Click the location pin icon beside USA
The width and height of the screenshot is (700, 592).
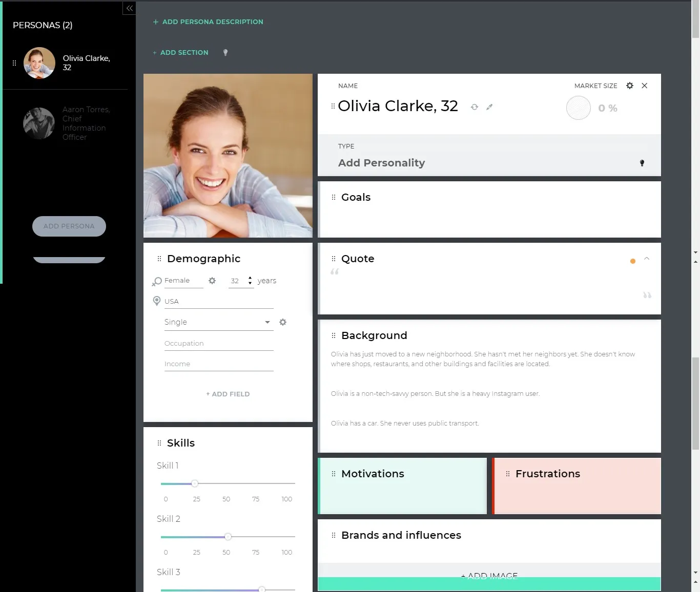pyautogui.click(x=157, y=301)
